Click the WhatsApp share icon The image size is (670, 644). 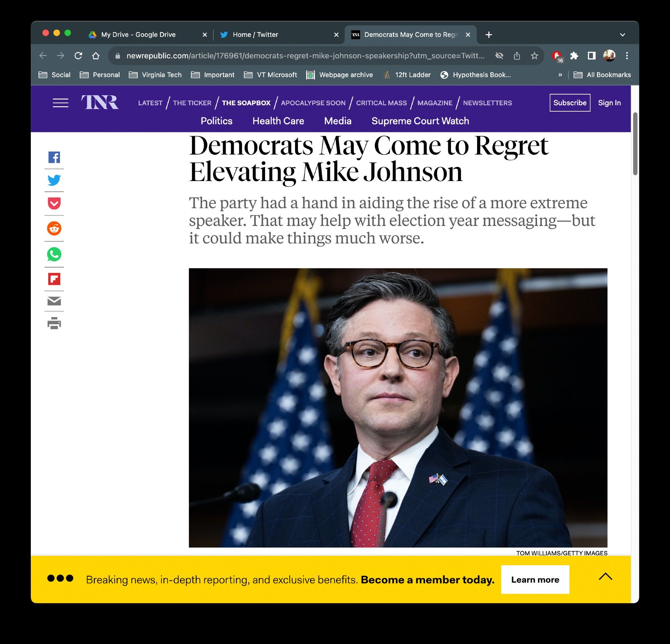click(x=54, y=253)
